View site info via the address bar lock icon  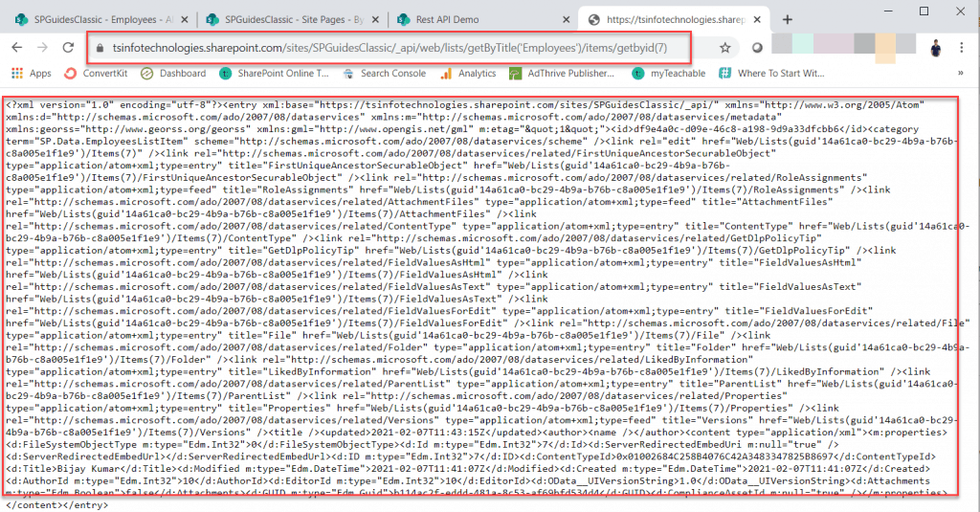click(x=100, y=48)
